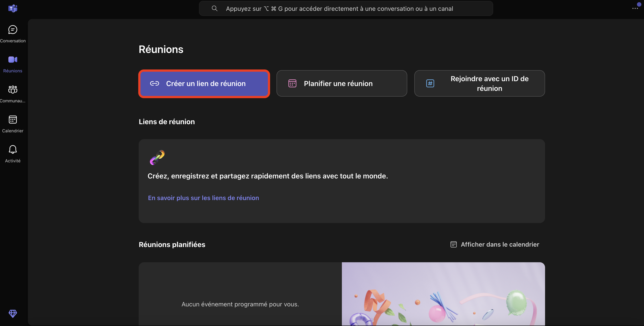The width and height of the screenshot is (644, 326).
Task: Select the Réunions camera icon
Action: point(13,60)
